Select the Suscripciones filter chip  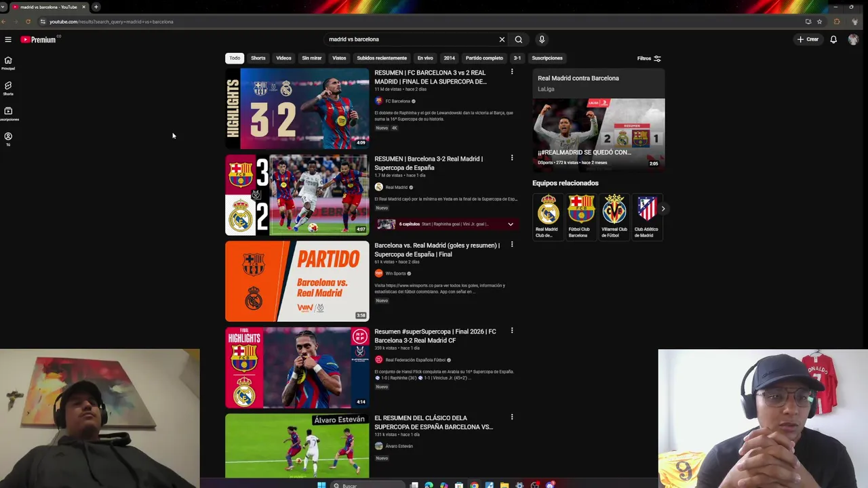pos(547,58)
